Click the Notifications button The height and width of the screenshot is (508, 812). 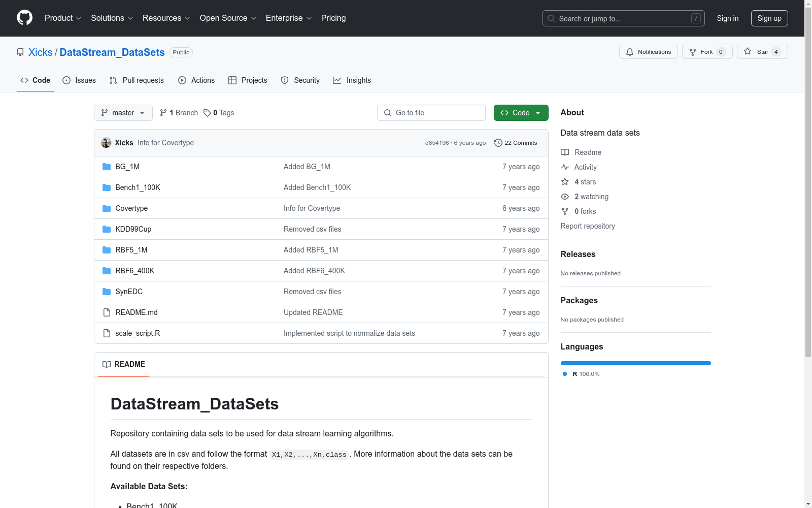coord(649,52)
